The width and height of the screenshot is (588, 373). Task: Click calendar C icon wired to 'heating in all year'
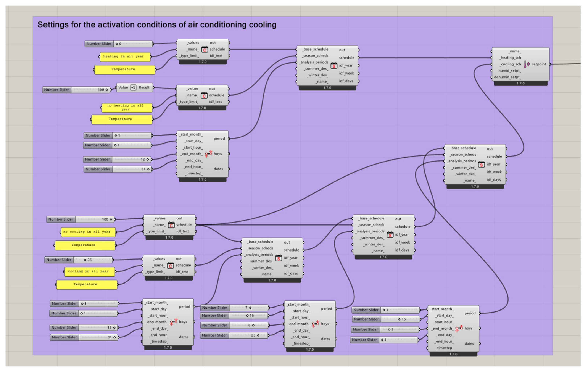point(205,50)
